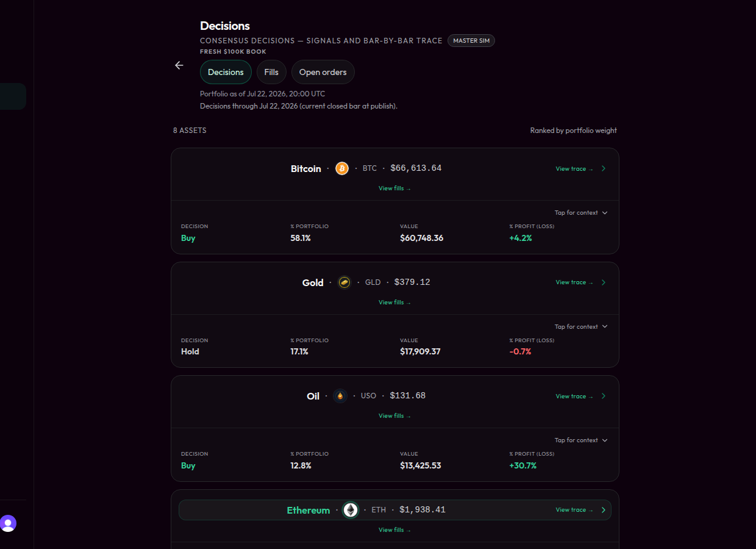Expand Tap for context on Oil card
The height and width of the screenshot is (549, 756).
(581, 440)
